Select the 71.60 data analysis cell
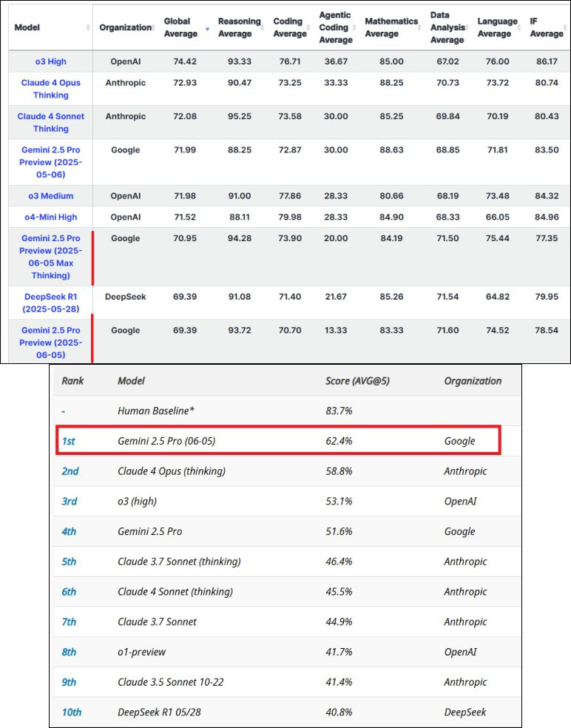This screenshot has height=728, width=571. (x=447, y=330)
